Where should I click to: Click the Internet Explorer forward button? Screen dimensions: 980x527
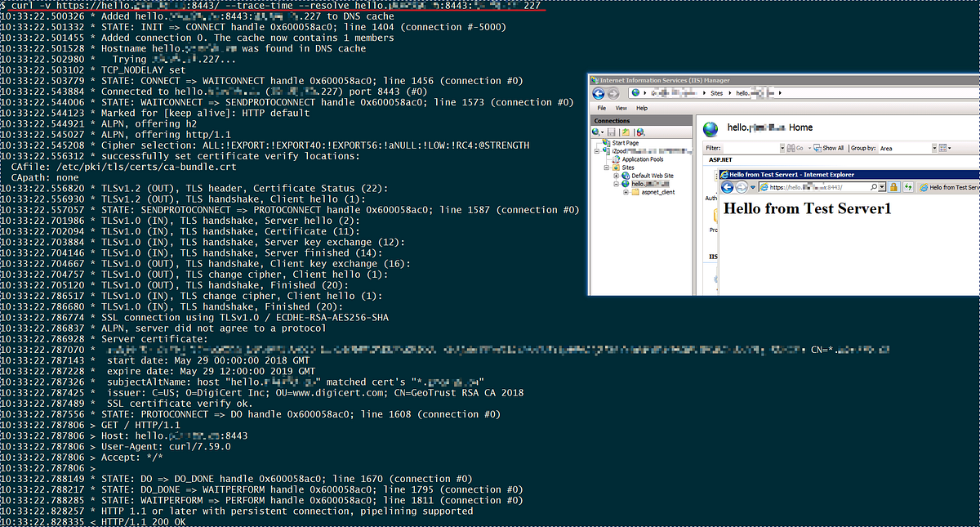tap(741, 187)
